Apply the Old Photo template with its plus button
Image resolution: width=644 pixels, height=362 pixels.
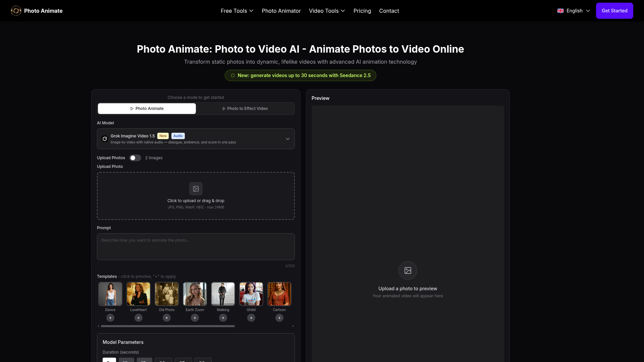tap(167, 318)
